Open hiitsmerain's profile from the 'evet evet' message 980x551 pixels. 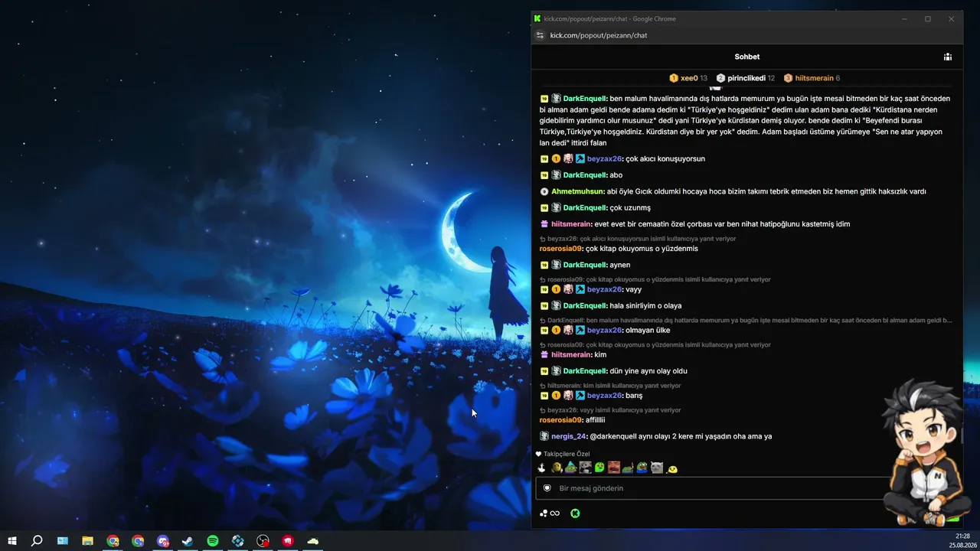click(571, 224)
